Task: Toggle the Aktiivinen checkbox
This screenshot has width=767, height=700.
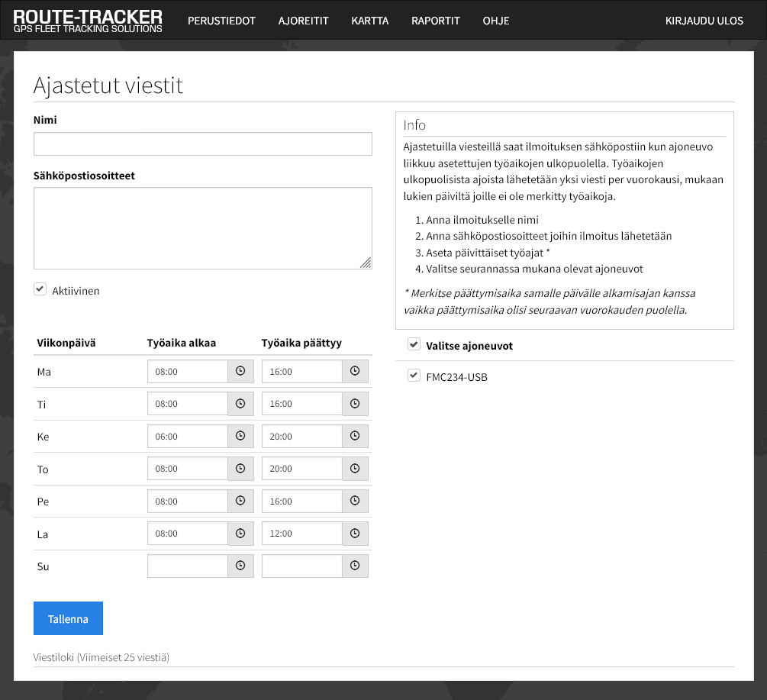Action: pos(40,290)
